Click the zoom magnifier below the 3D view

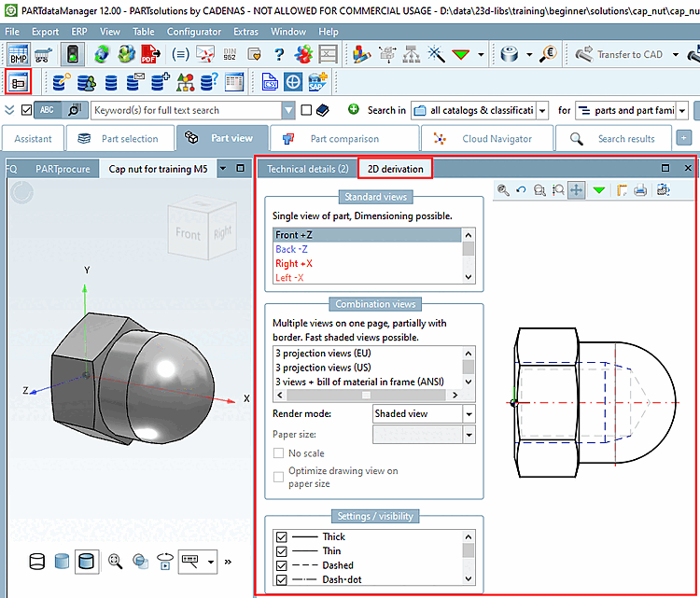tap(116, 561)
